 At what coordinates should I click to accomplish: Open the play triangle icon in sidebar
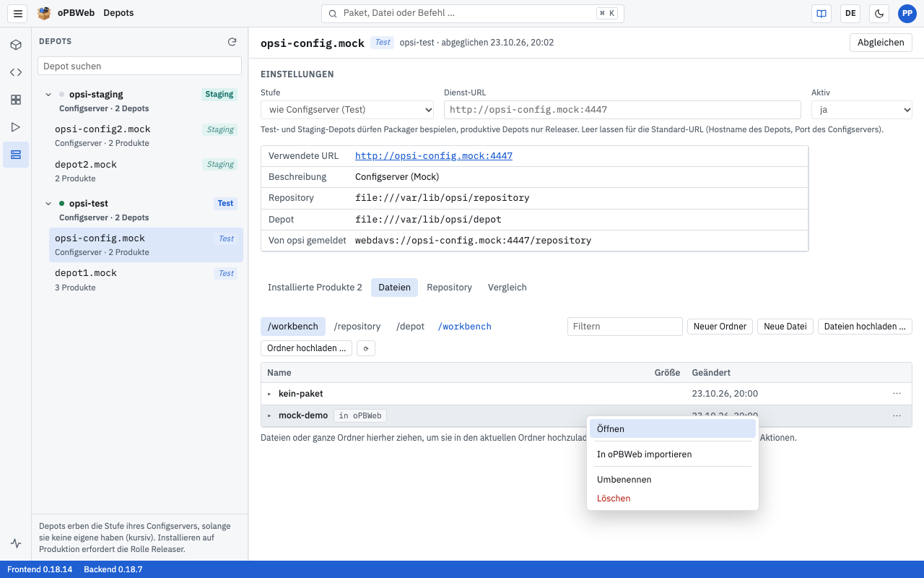[x=16, y=127]
